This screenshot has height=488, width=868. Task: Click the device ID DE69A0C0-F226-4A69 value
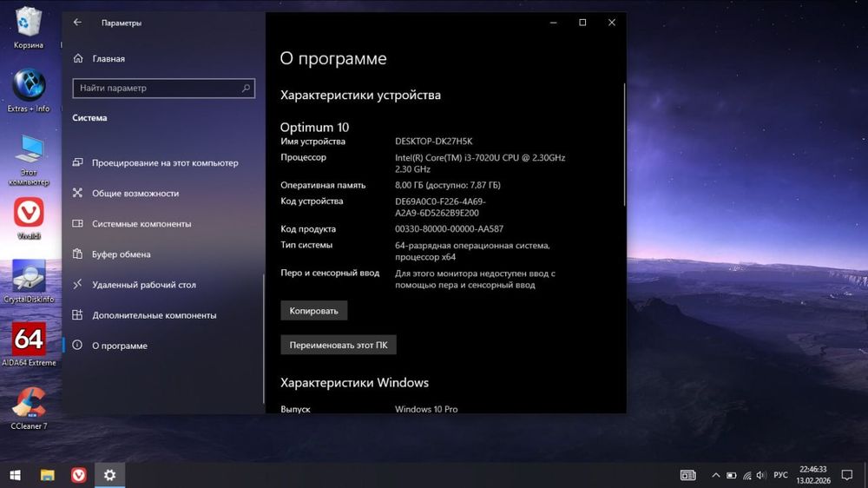[440, 208]
